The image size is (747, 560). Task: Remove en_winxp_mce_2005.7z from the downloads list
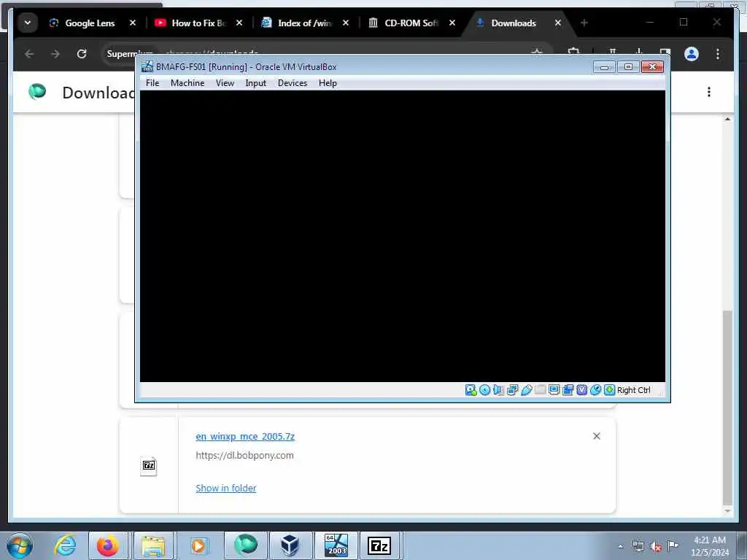[597, 436]
